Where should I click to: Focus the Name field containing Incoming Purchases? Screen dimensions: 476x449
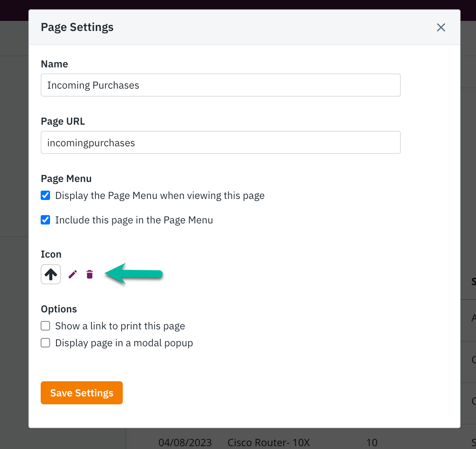(x=220, y=85)
